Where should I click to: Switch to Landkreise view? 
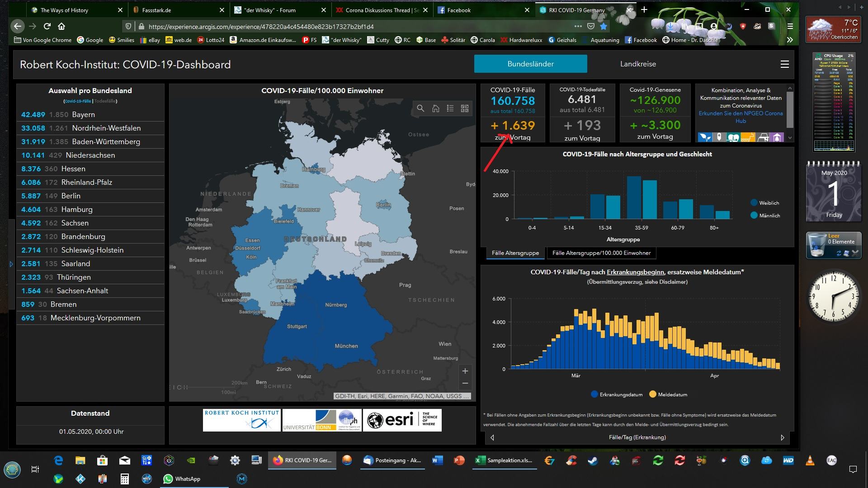(x=638, y=64)
